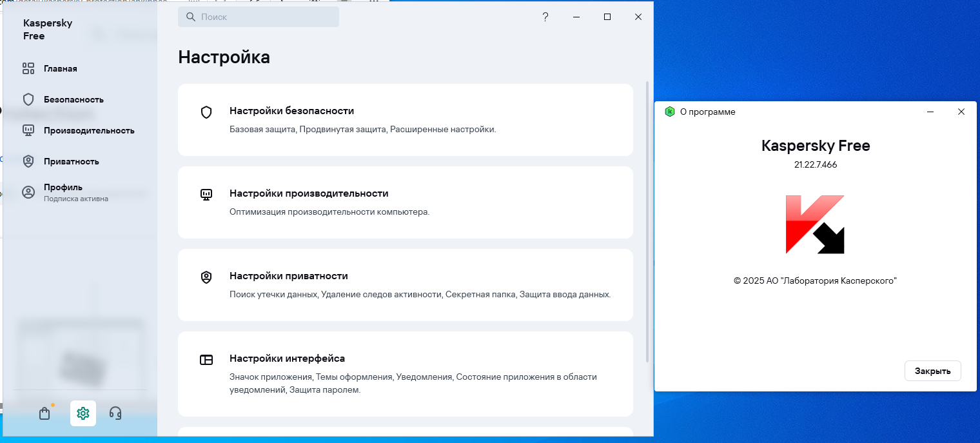Click the Подписка активна status text
980x443 pixels.
[x=76, y=199]
